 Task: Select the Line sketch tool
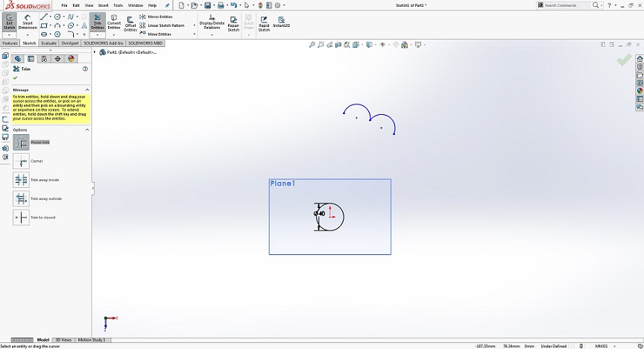(44, 17)
